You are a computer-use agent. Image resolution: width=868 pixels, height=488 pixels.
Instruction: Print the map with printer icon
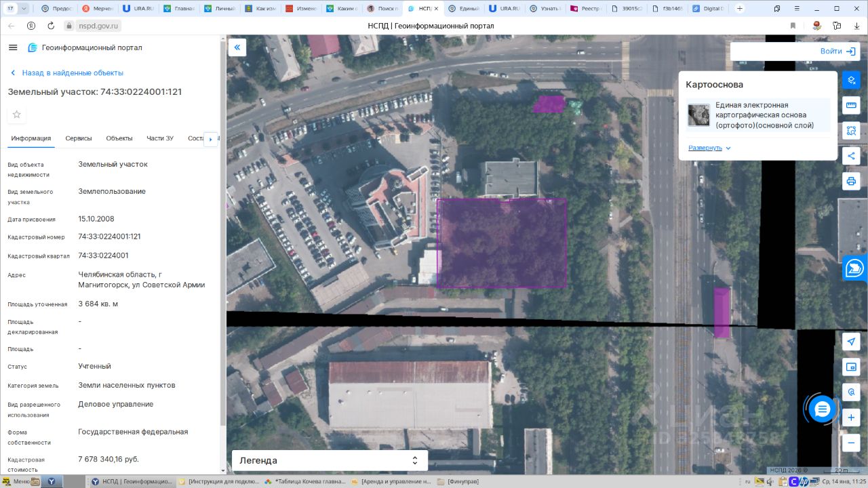click(851, 181)
